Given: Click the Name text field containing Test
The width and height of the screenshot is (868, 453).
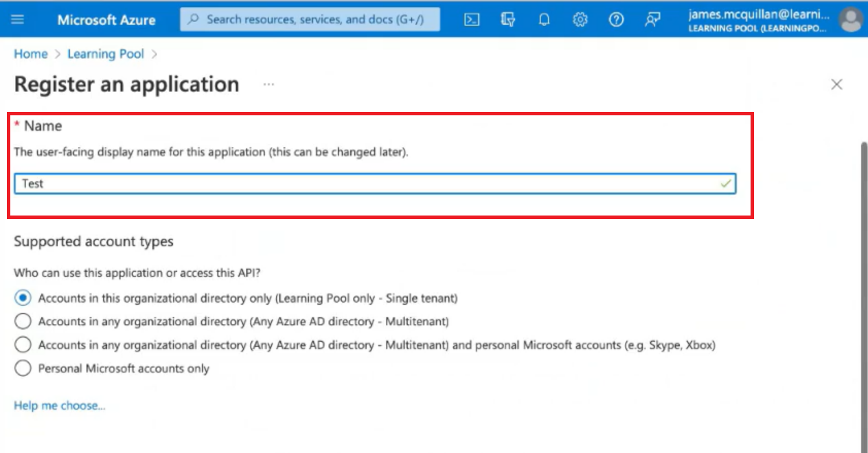Looking at the screenshot, I should click(371, 183).
